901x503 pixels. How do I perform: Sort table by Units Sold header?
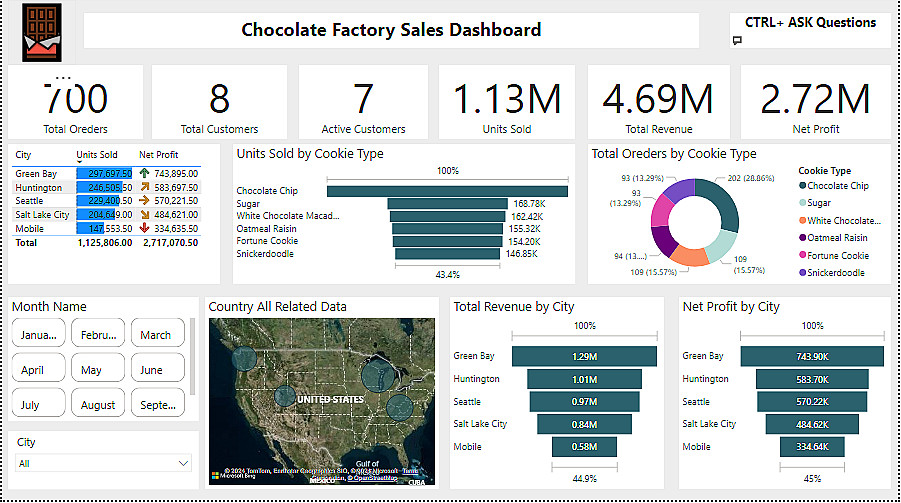pos(97,155)
